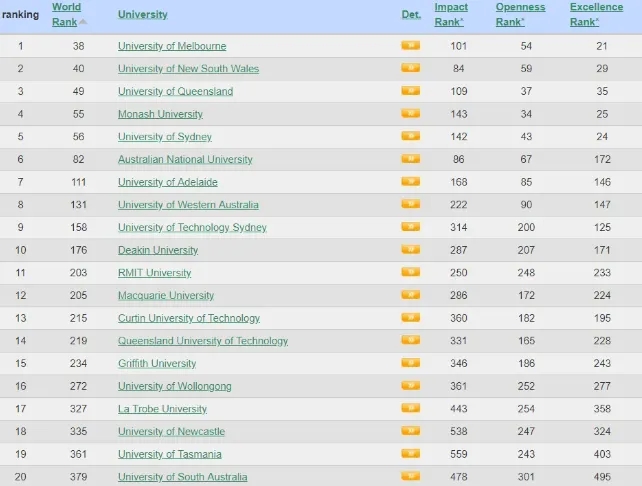Select Griffith's world rank value 234

78,363
